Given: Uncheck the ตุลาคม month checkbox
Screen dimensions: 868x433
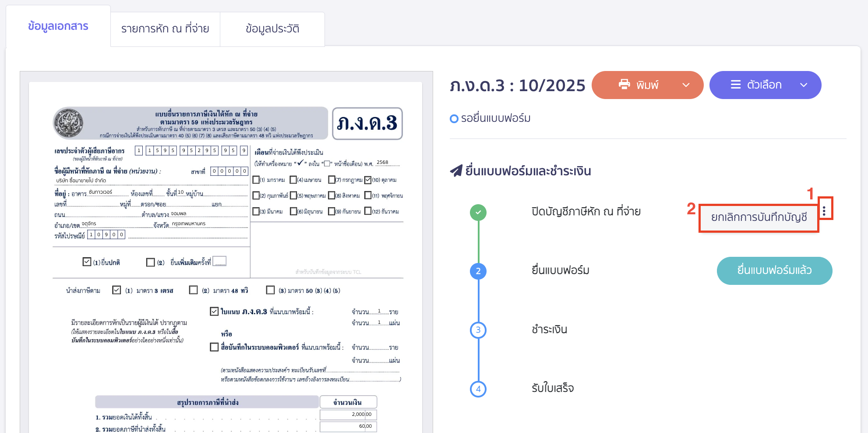Looking at the screenshot, I should coord(368,180).
